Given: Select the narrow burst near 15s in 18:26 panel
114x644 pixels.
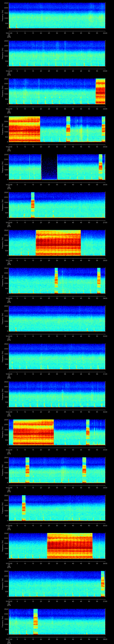Looking at the screenshot, I should coord(33,204).
